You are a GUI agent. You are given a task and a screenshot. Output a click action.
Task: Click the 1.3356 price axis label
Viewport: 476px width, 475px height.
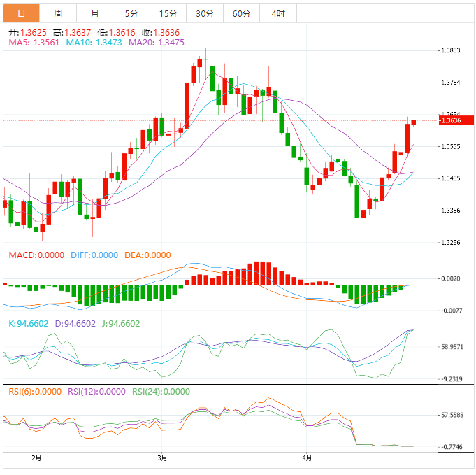[451, 211]
